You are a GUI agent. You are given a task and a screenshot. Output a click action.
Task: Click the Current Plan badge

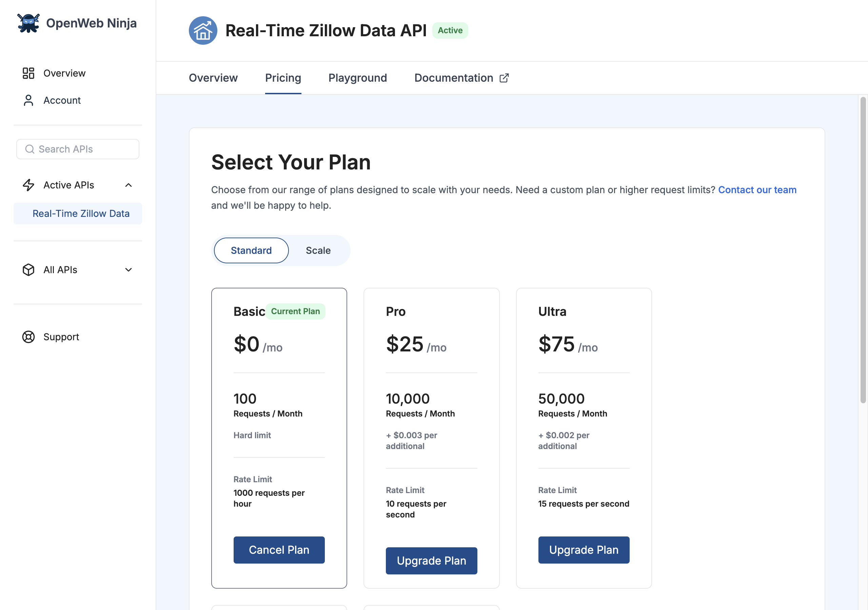click(x=295, y=311)
